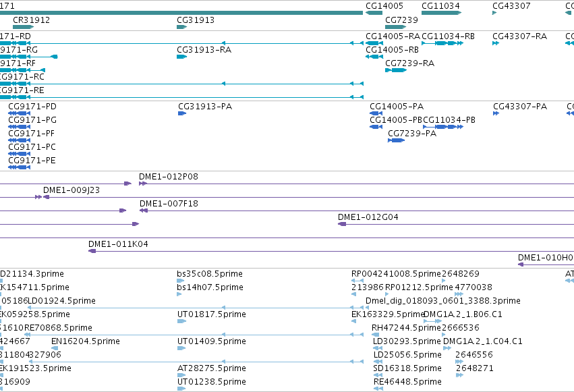Click clone DME1-012P08 label

tap(169, 177)
